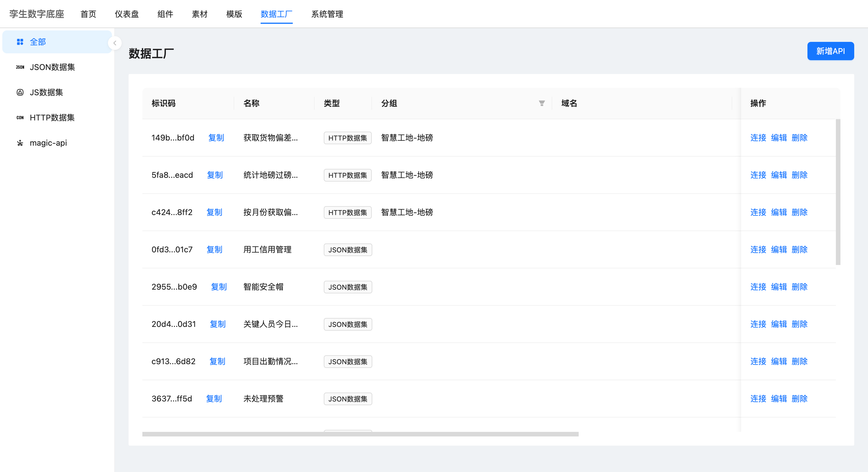Click the 孪生数字底座 logo text
The image size is (868, 472).
37,14
